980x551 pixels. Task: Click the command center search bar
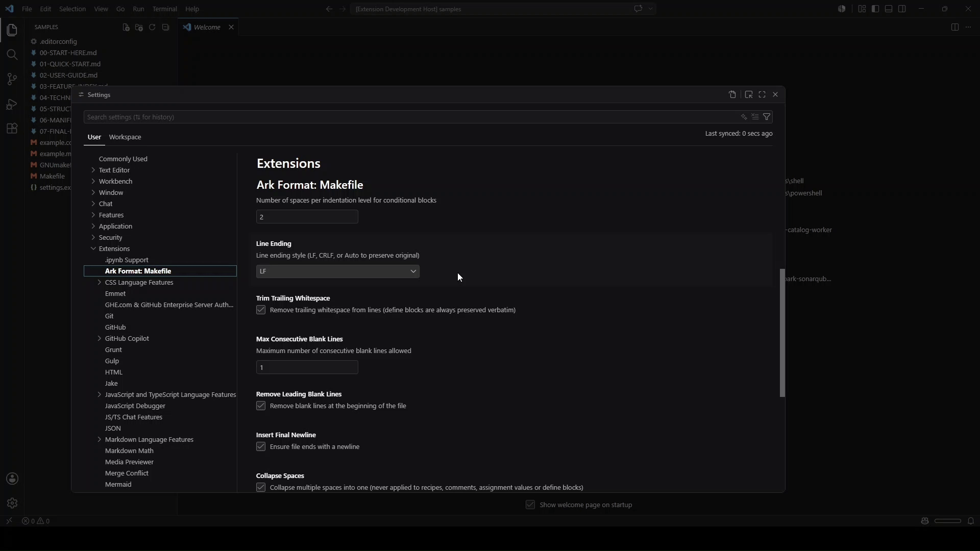pyautogui.click(x=491, y=9)
